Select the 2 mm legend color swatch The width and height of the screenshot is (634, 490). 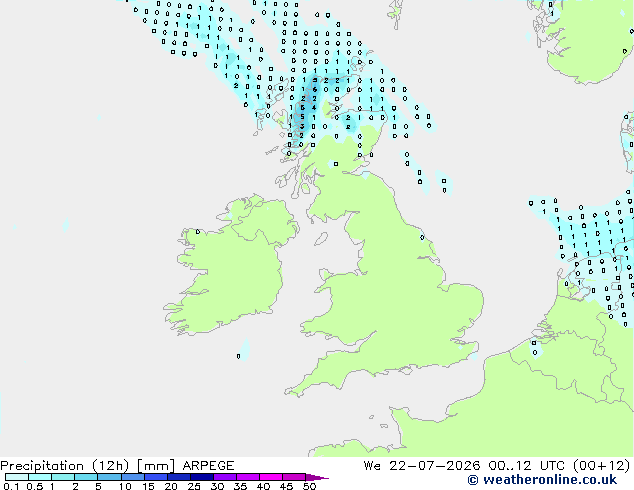pos(86,477)
